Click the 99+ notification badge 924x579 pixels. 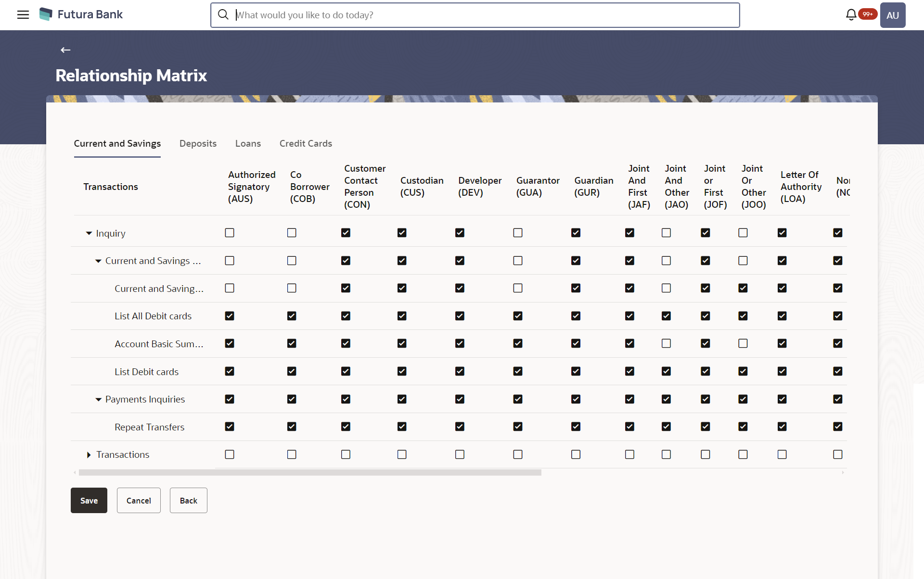(867, 14)
